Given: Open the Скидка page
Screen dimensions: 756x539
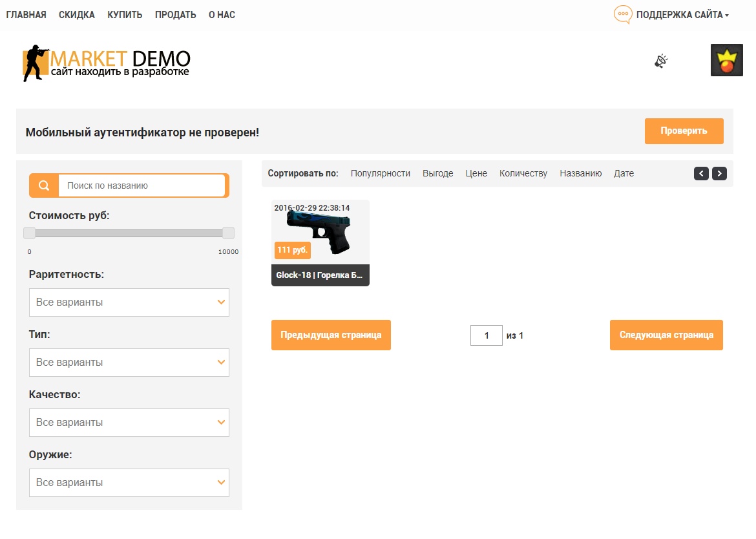Looking at the screenshot, I should pyautogui.click(x=76, y=15).
